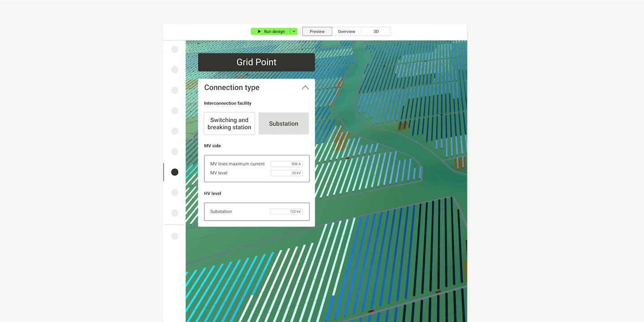Image resolution: width=644 pixels, height=322 pixels.
Task: Open the Run design dropdown arrow
Action: pos(294,31)
